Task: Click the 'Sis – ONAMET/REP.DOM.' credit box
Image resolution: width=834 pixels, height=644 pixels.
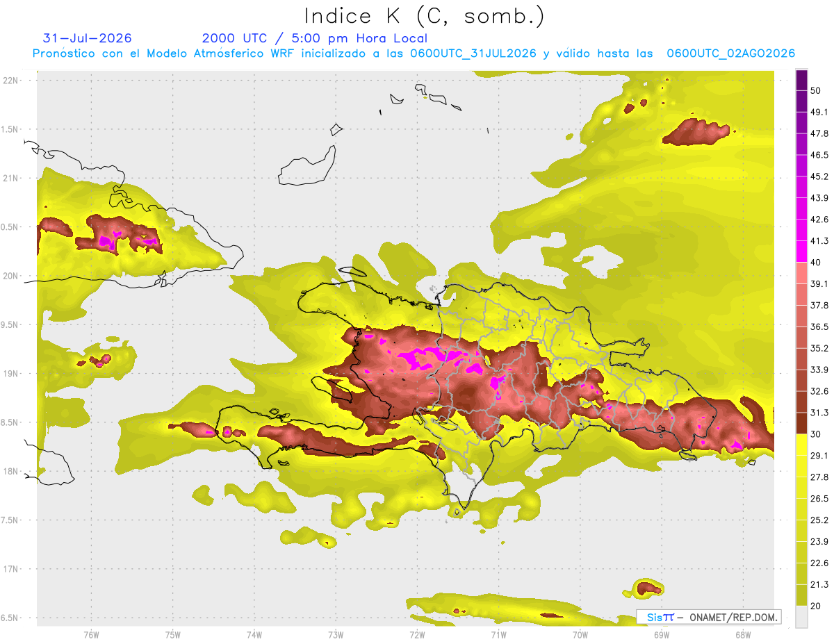Action: tap(709, 617)
